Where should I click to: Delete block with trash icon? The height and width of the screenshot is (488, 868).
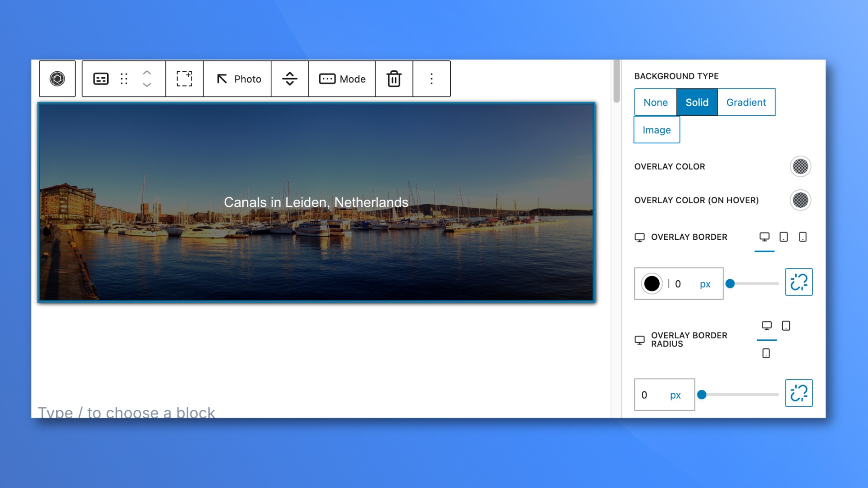point(394,79)
